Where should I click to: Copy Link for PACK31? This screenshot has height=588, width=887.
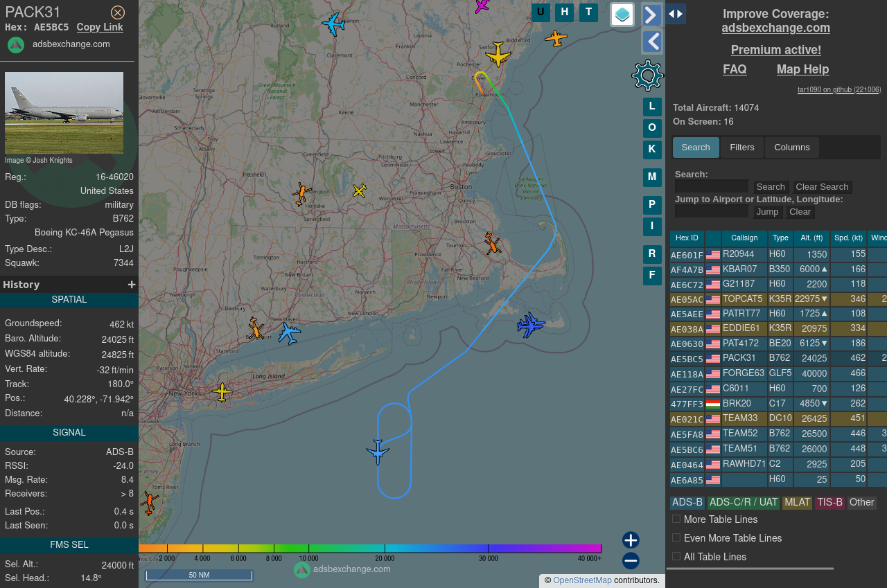(100, 27)
